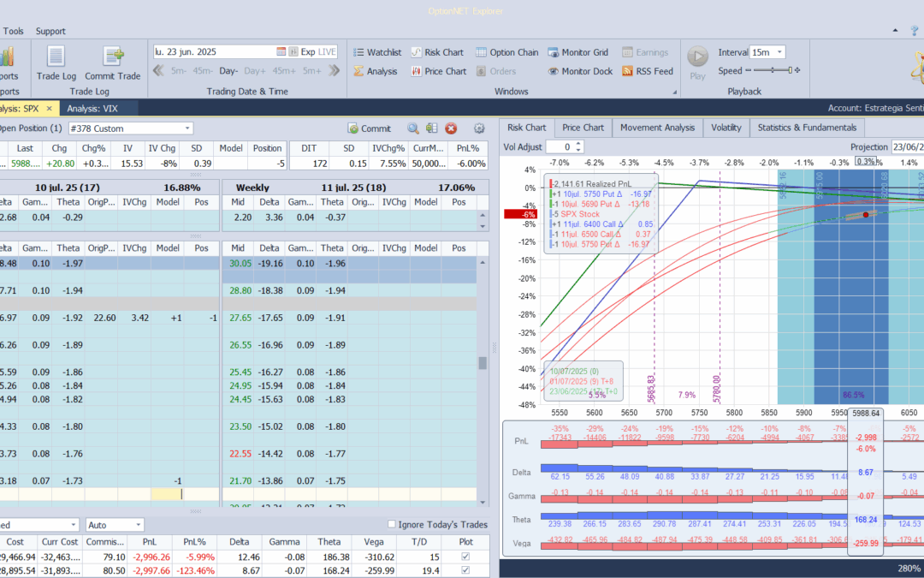
Task: Step forward 45 minutes with 45m+
Action: pos(283,71)
